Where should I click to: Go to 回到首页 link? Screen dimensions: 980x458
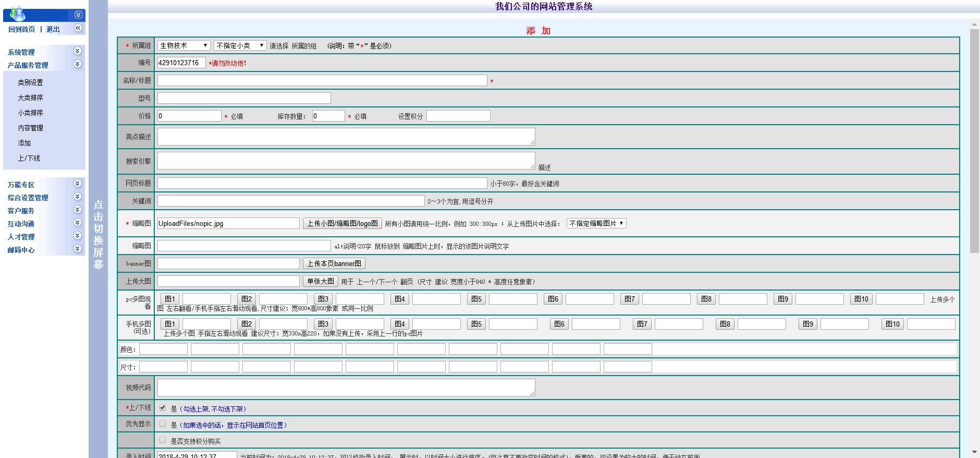pyautogui.click(x=22, y=29)
